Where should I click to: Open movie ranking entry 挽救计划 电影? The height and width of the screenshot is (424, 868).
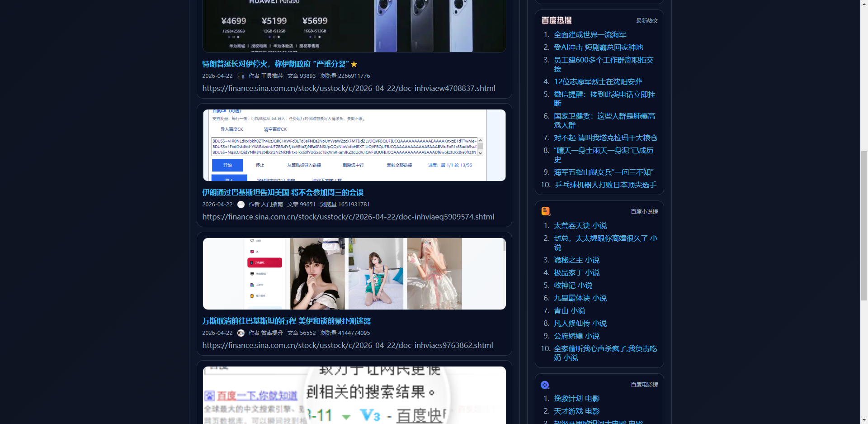point(576,399)
